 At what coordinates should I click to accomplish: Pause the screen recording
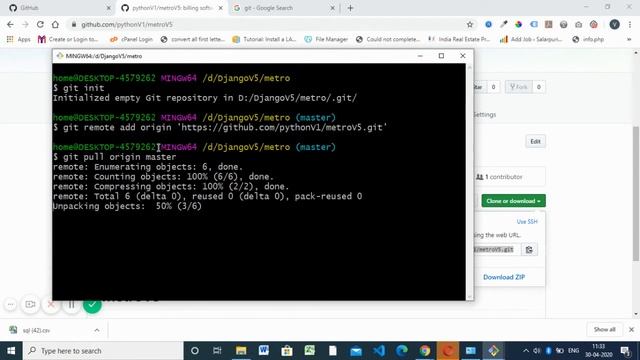pos(71,304)
